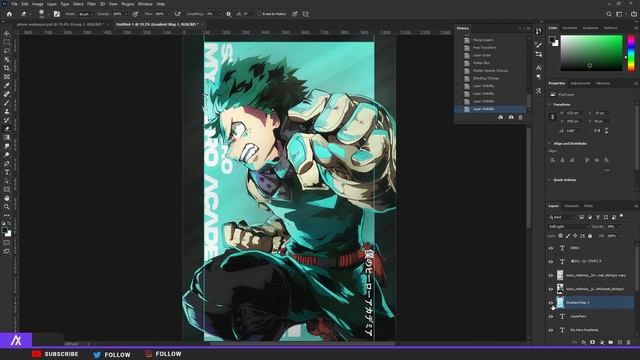Delete current state in History panel
640x360 pixels.
pyautogui.click(x=520, y=117)
